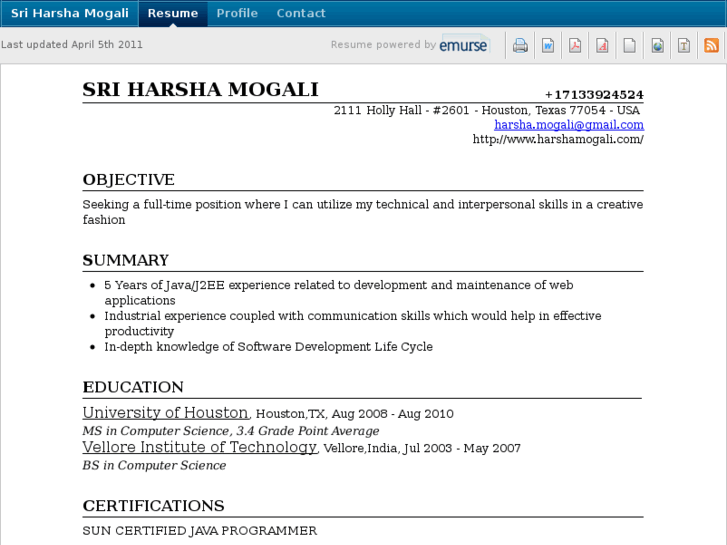Click the 'Seeking a full-time position' objective text
The width and height of the screenshot is (727, 545).
click(x=363, y=212)
